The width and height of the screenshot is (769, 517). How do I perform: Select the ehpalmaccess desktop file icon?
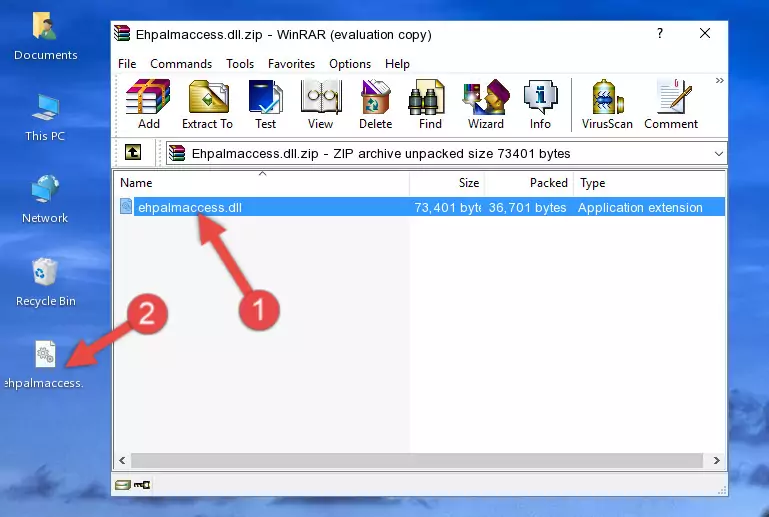(45, 364)
